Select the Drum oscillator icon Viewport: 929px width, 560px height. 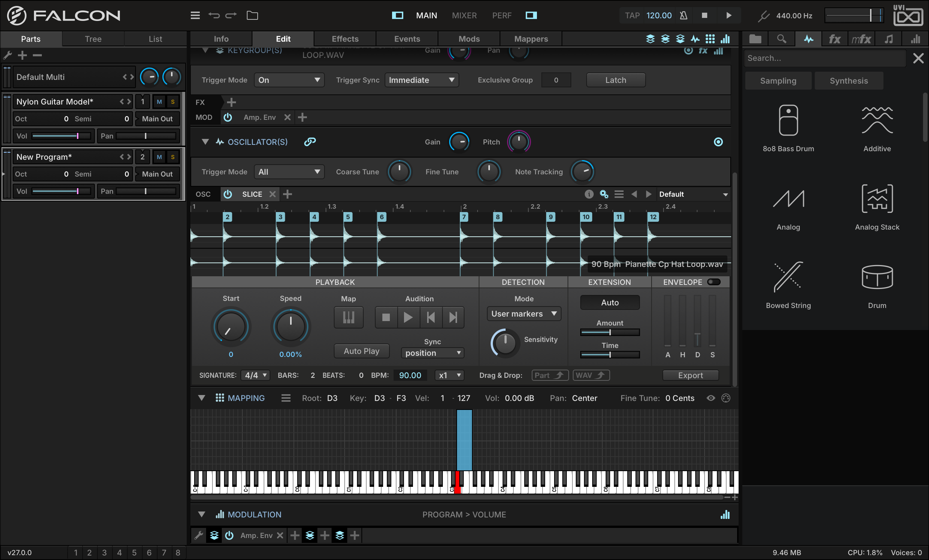(x=877, y=277)
